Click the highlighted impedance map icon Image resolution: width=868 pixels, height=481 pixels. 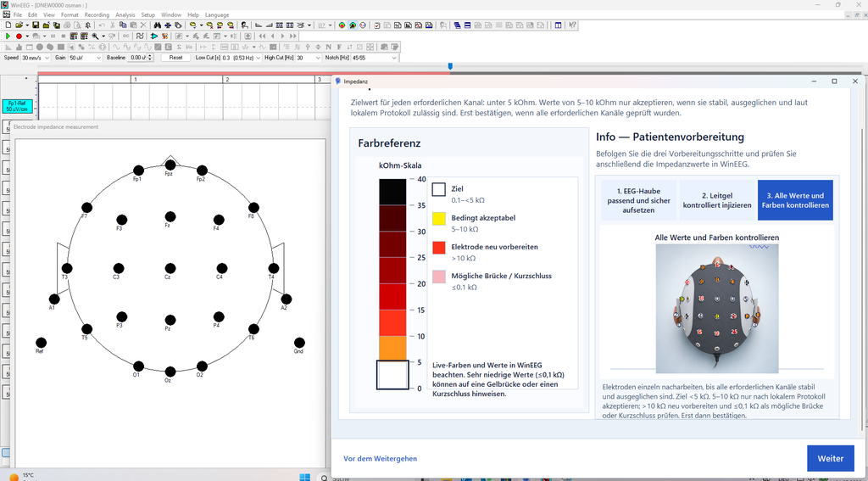(x=353, y=25)
